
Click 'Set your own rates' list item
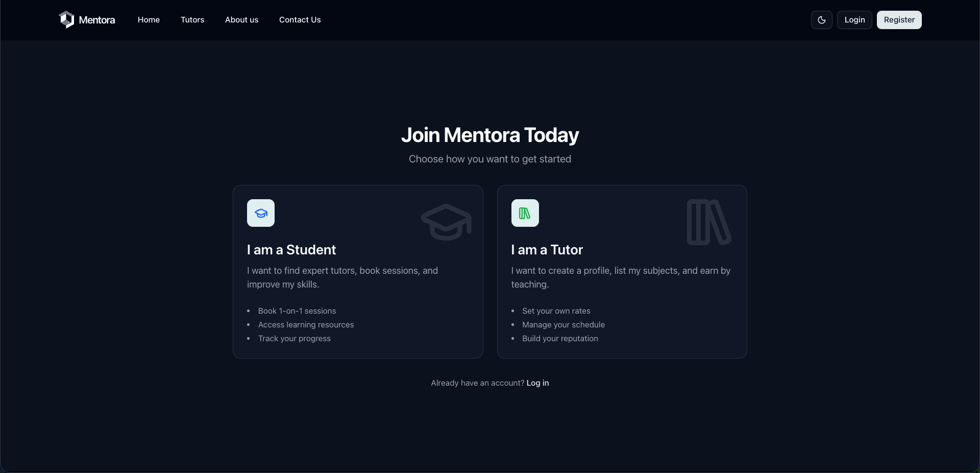pyautogui.click(x=556, y=311)
